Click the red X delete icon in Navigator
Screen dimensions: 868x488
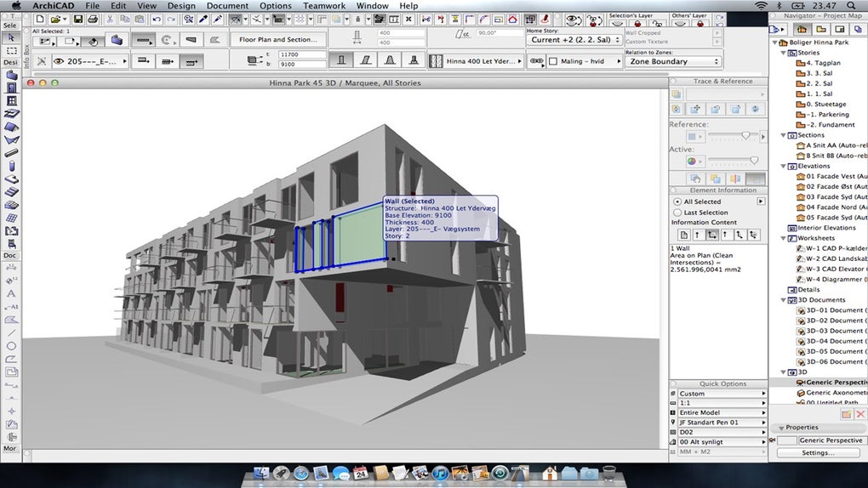click(x=859, y=414)
